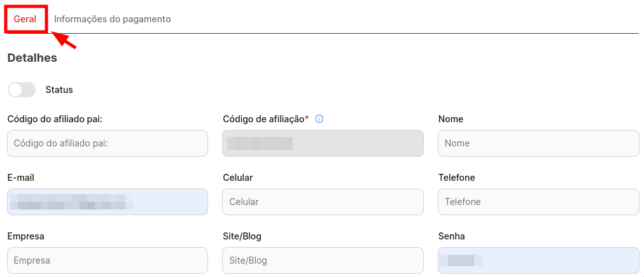This screenshot has width=644, height=277.
Task: Focus the Código do afiliado pai input
Action: click(108, 143)
